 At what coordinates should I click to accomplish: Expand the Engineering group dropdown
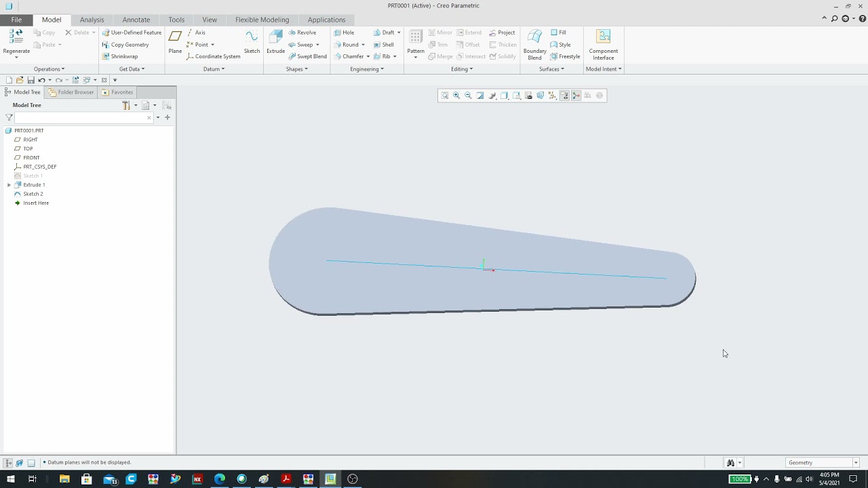pyautogui.click(x=367, y=69)
